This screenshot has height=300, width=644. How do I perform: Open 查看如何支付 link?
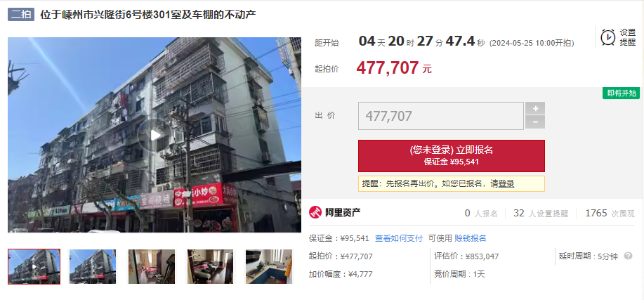coord(398,238)
